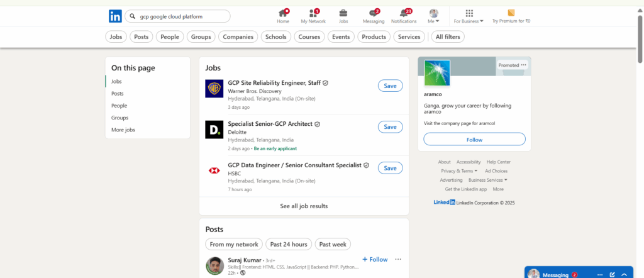This screenshot has height=278, width=644.
Task: Click the LinkedIn logo
Action: click(115, 16)
